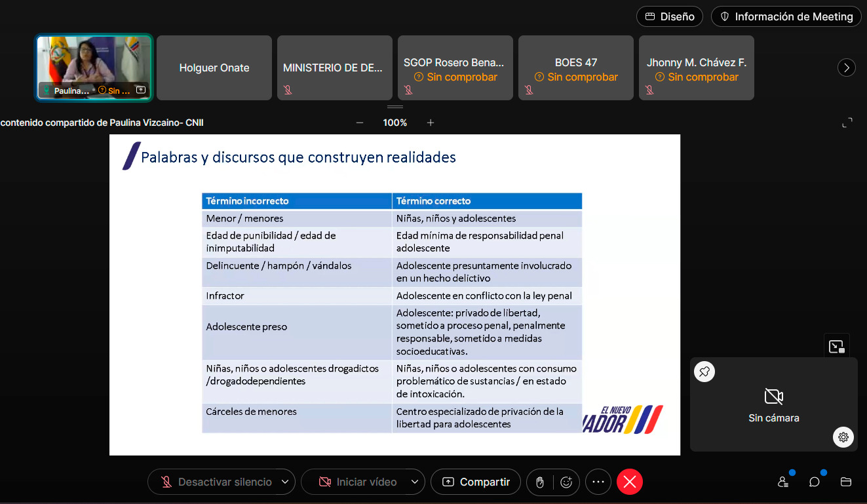Toggle Desactivar silencio microphone button
Viewport: 867px width, 504px height.
point(216,482)
